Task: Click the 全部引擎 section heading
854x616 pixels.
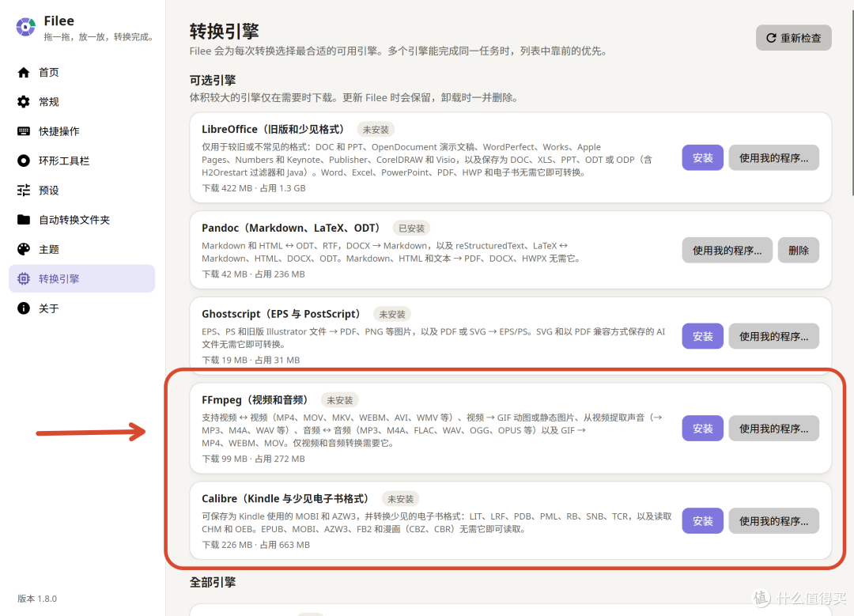Action: click(213, 582)
